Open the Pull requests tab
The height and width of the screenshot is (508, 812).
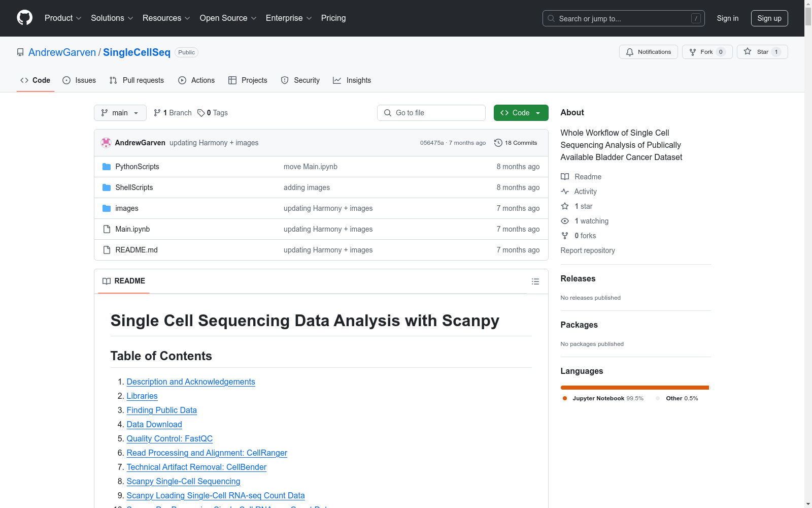[137, 80]
